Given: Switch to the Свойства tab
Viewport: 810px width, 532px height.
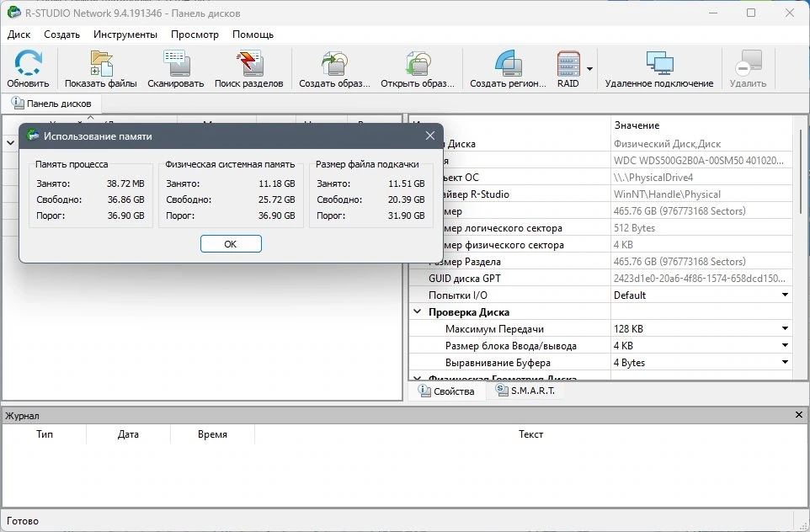Looking at the screenshot, I should point(447,391).
